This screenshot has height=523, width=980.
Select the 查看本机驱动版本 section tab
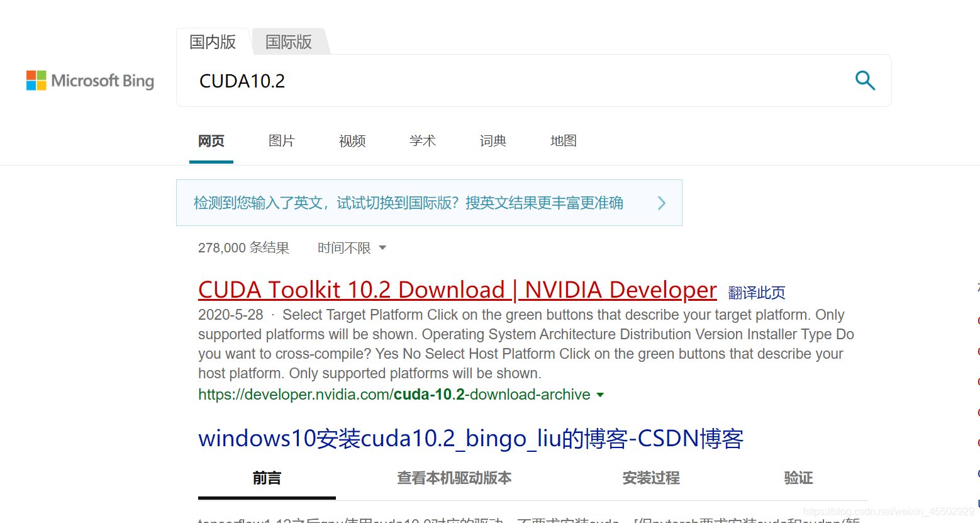click(x=454, y=478)
